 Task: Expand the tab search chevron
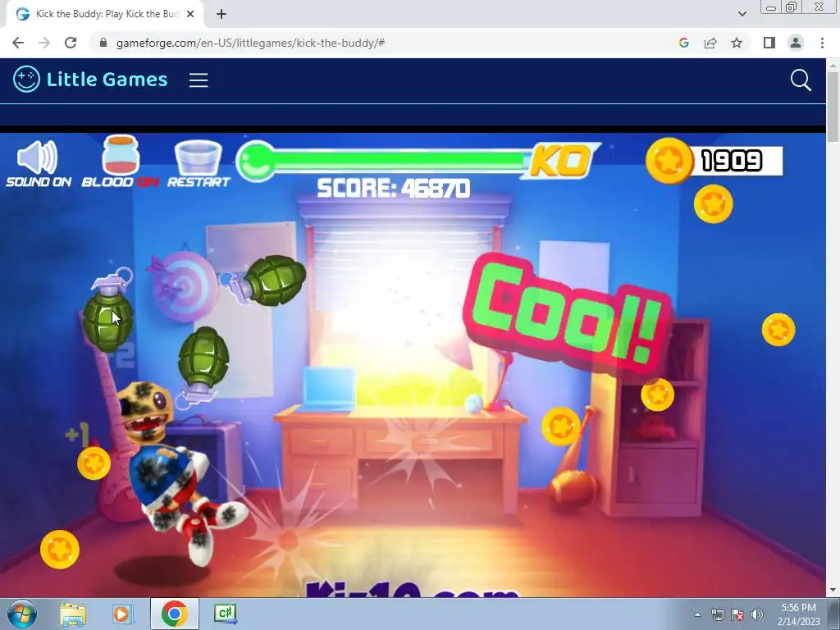(742, 14)
